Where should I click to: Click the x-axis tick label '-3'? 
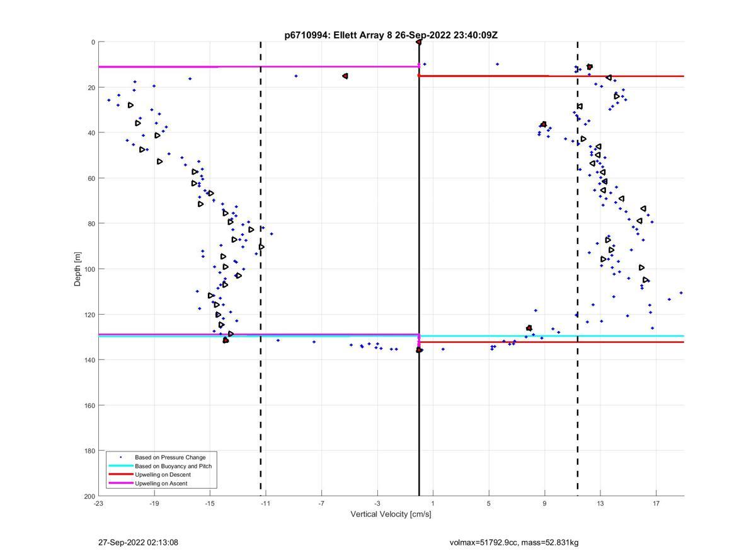tap(377, 503)
